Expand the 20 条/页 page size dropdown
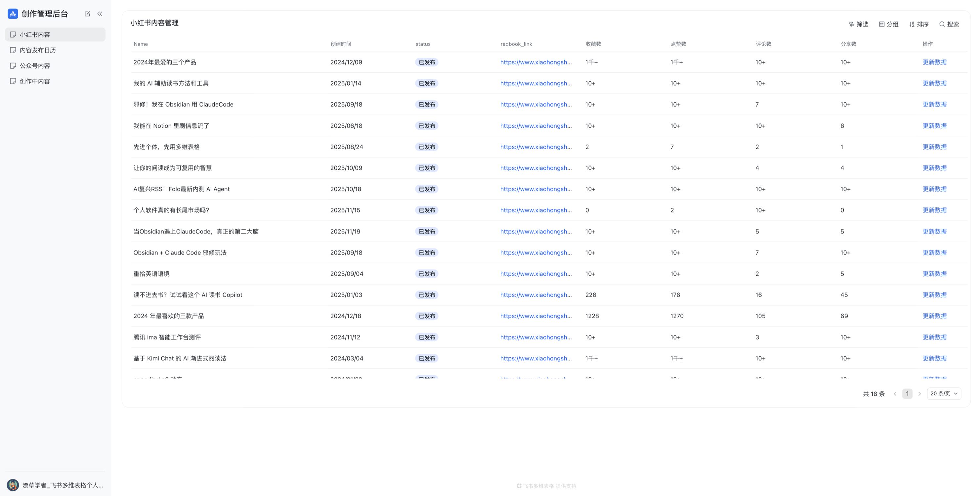The width and height of the screenshot is (980, 496). pos(944,394)
